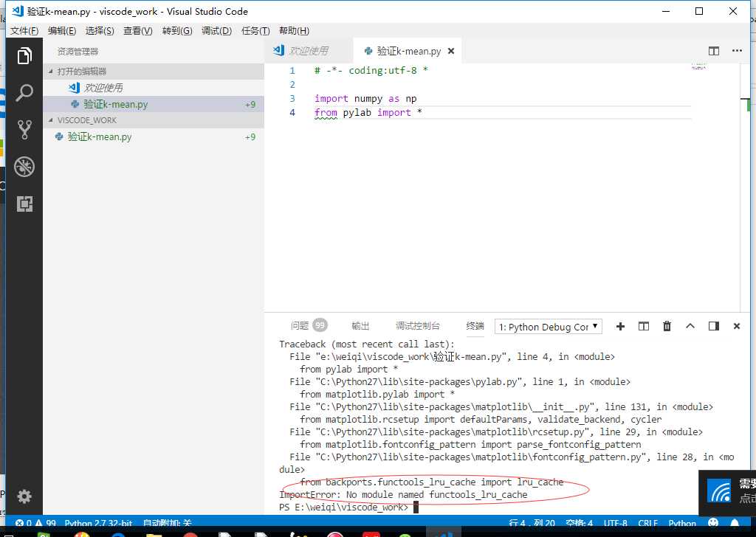Click the 行 4, 列 20 cursor position indicator
The width and height of the screenshot is (756, 537).
[x=532, y=523]
